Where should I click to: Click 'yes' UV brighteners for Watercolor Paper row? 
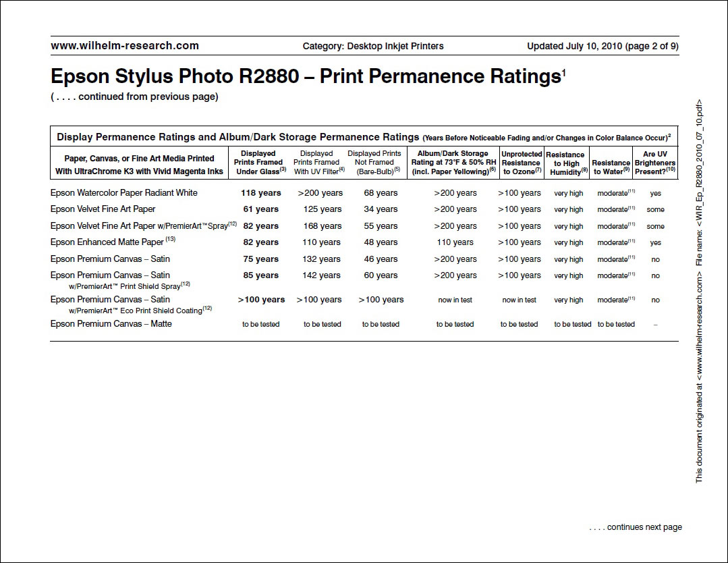[656, 193]
